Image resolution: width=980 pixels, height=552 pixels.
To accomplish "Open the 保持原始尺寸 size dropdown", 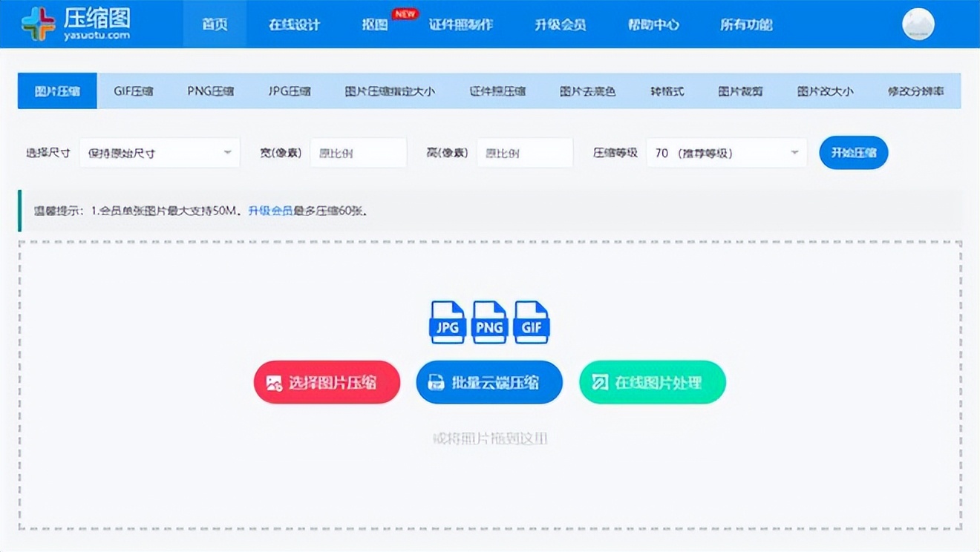I will click(160, 152).
